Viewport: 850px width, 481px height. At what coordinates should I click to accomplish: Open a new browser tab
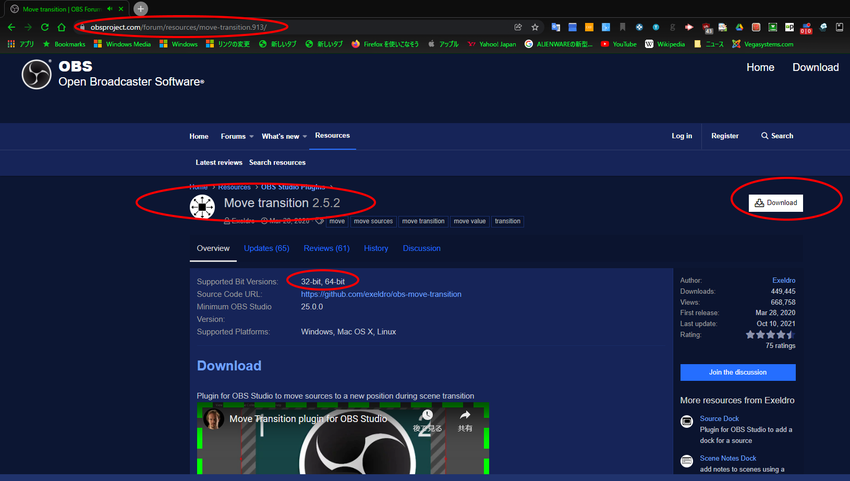140,9
